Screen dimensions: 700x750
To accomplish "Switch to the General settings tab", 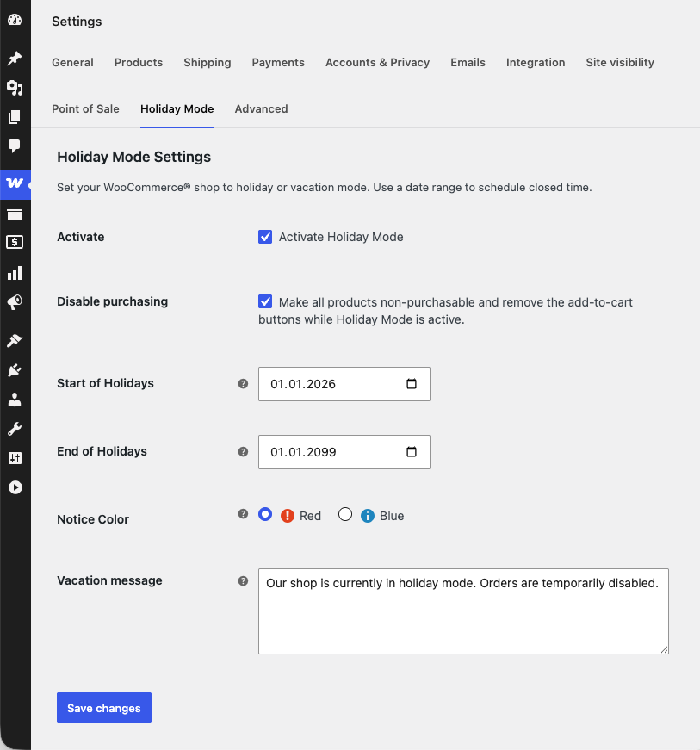I will pyautogui.click(x=72, y=62).
